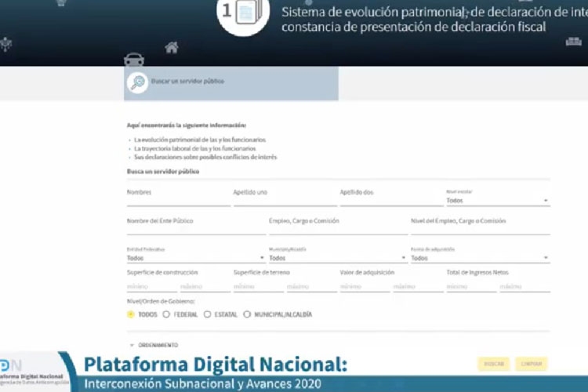The image size is (588, 392).
Task: Focus the Apellido dos input field
Action: tap(391, 198)
